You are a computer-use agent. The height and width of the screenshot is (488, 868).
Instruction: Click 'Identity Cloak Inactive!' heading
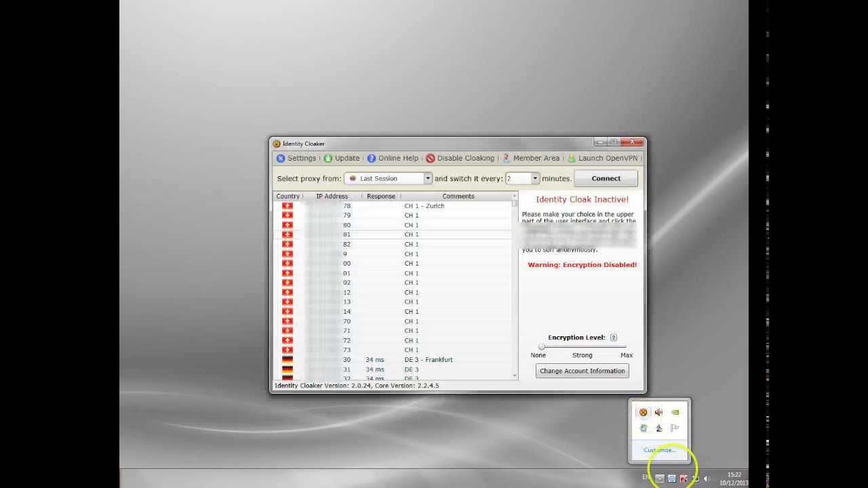tap(583, 199)
